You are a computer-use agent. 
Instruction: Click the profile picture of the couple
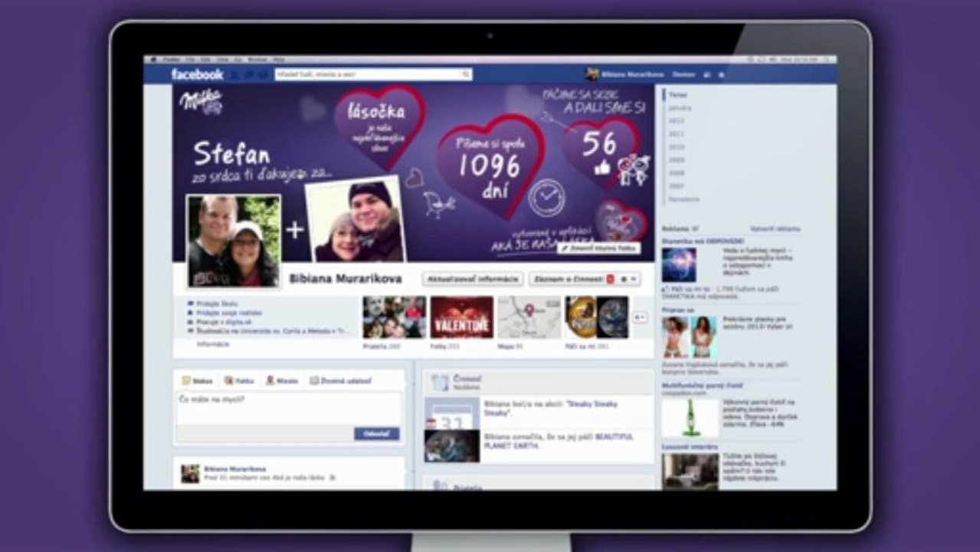coord(234,241)
